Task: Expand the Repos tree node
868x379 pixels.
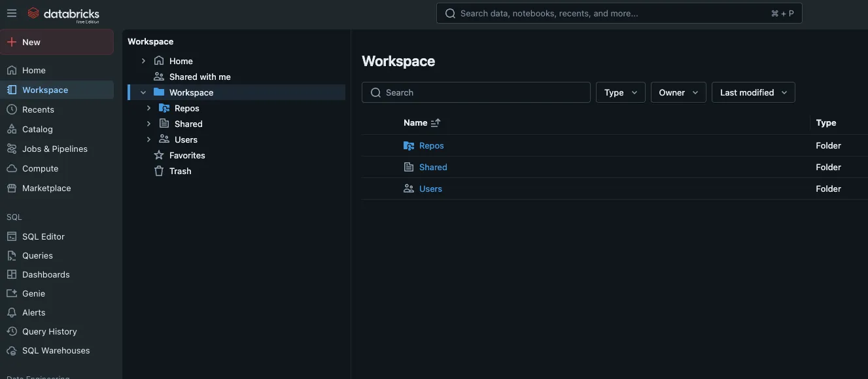Action: coord(148,108)
